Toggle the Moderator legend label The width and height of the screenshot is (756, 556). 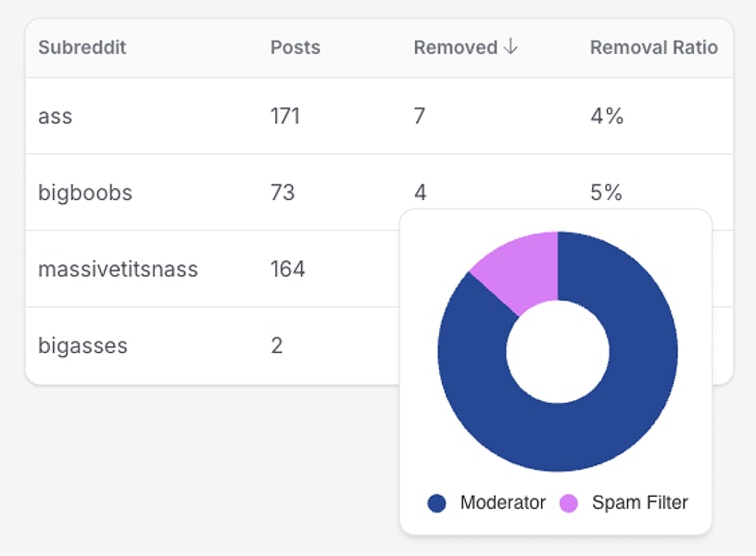click(502, 503)
